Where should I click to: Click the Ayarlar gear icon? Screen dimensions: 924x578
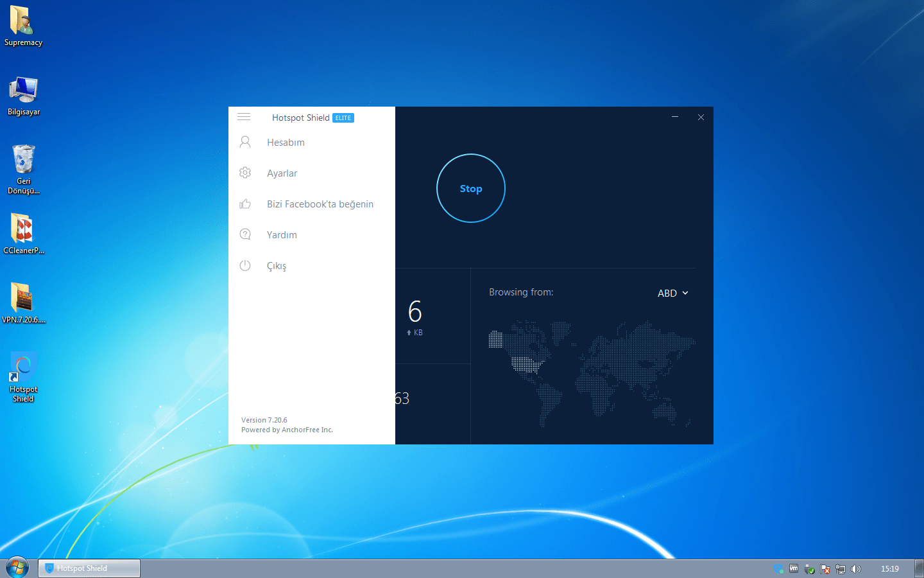coord(245,173)
